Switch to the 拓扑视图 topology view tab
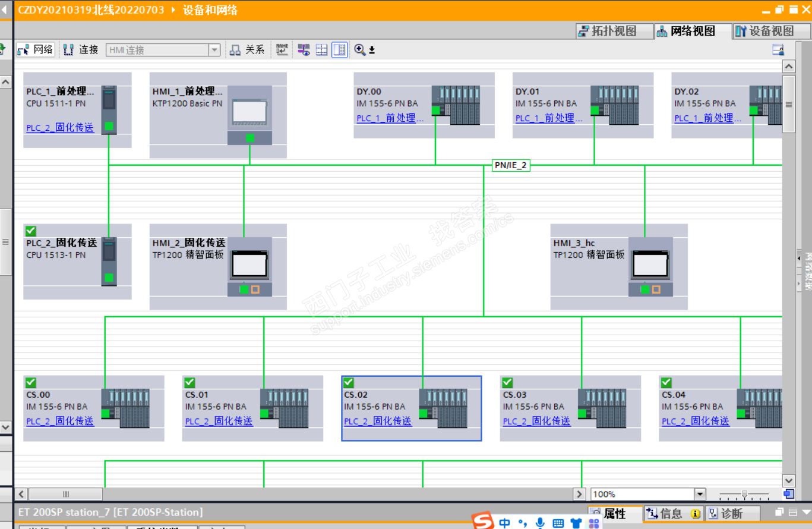Image resolution: width=812 pixels, height=529 pixels. tap(614, 31)
